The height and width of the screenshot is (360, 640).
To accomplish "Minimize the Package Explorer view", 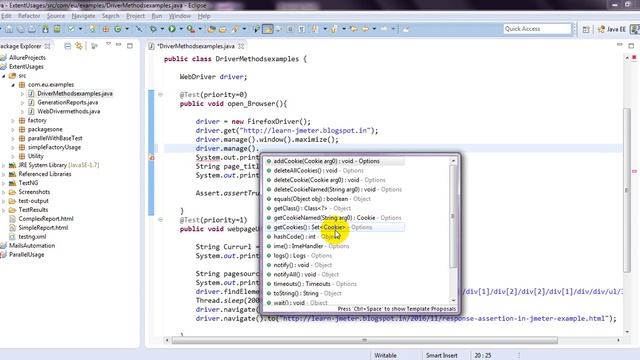I will 118,45.
